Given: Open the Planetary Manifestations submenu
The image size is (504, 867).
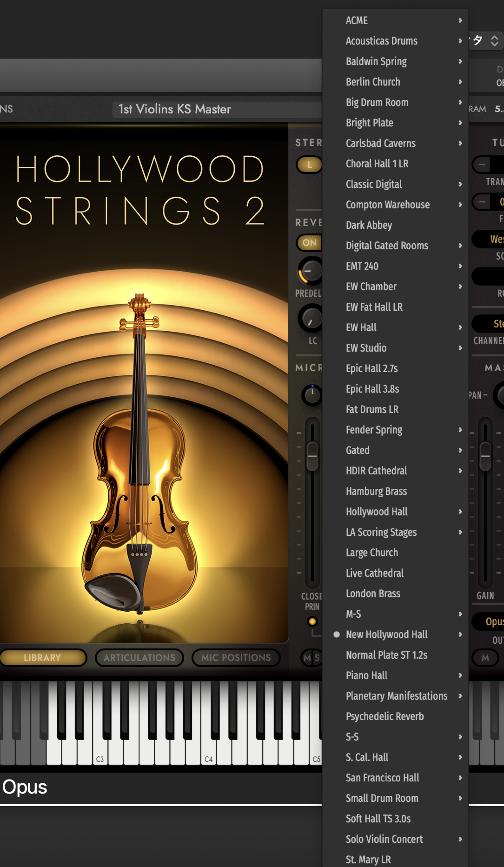Looking at the screenshot, I should tap(395, 696).
